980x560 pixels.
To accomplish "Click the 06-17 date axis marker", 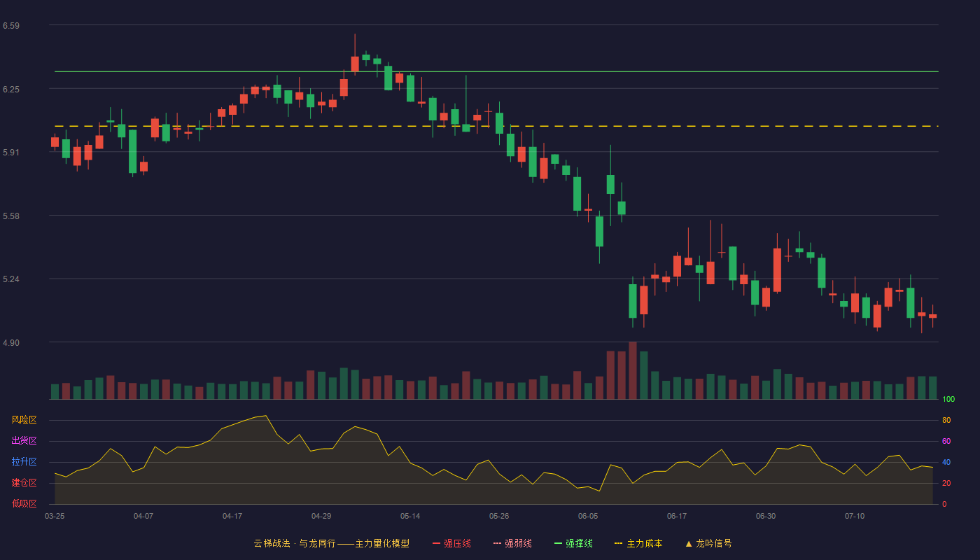I will (x=677, y=516).
